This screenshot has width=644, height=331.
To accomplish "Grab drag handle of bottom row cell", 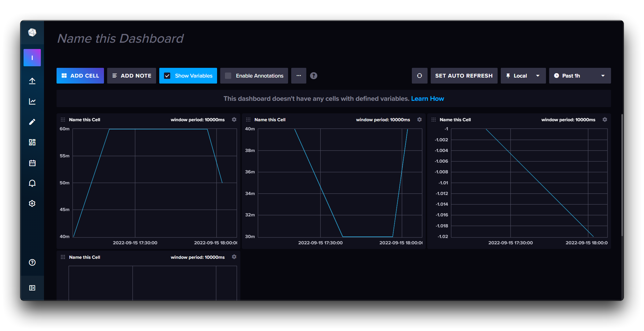I will point(63,257).
